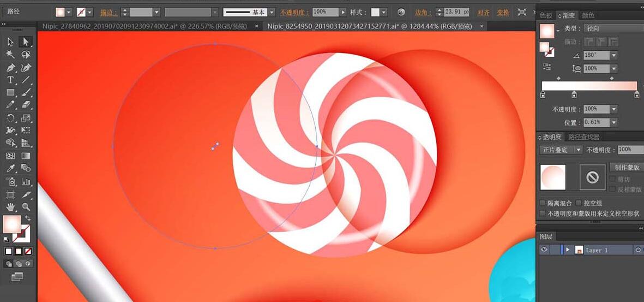This screenshot has width=644, height=302.
Task: Hide Layer 1 using eye icon
Action: coord(544,250)
